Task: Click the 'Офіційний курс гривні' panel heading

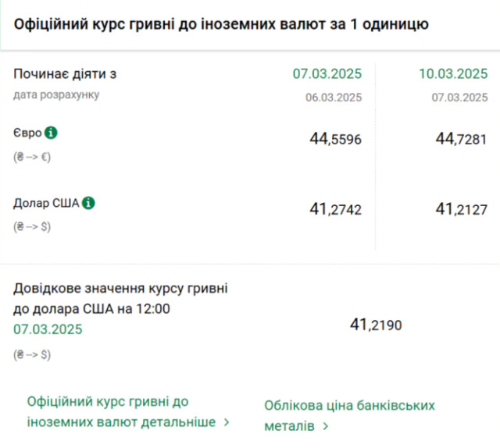Action: (221, 24)
